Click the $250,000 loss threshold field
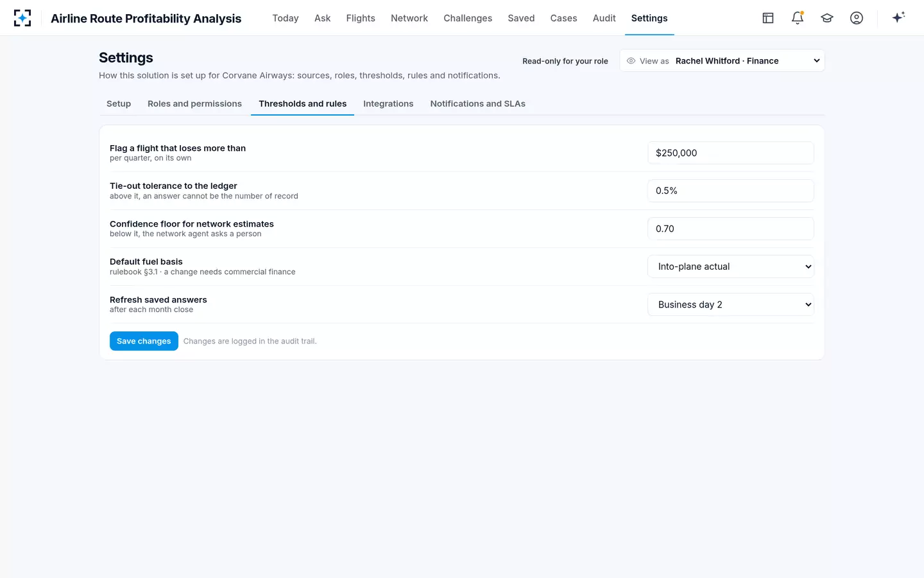The image size is (924, 578). 731,153
